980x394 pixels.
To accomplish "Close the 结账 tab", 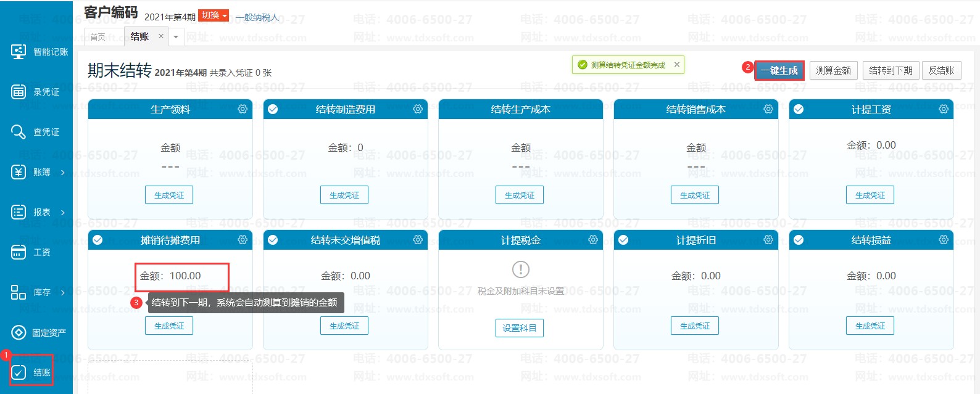I will tap(161, 36).
